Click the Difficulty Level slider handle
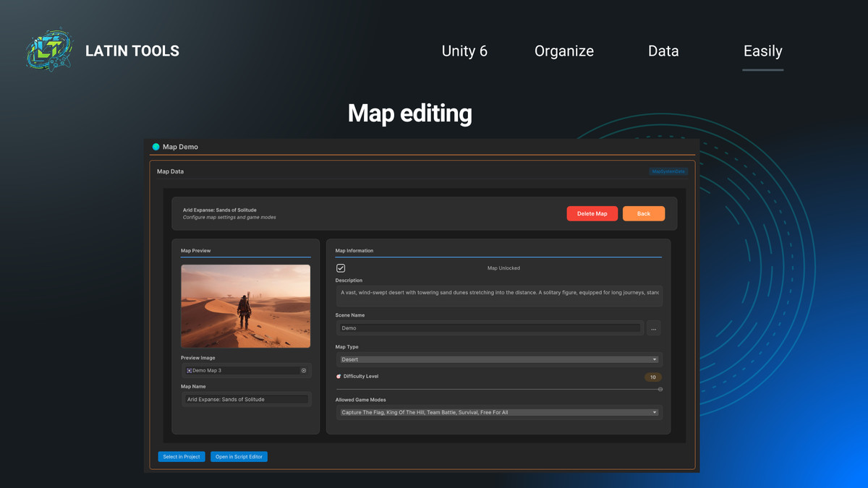The width and height of the screenshot is (868, 488). [660, 388]
